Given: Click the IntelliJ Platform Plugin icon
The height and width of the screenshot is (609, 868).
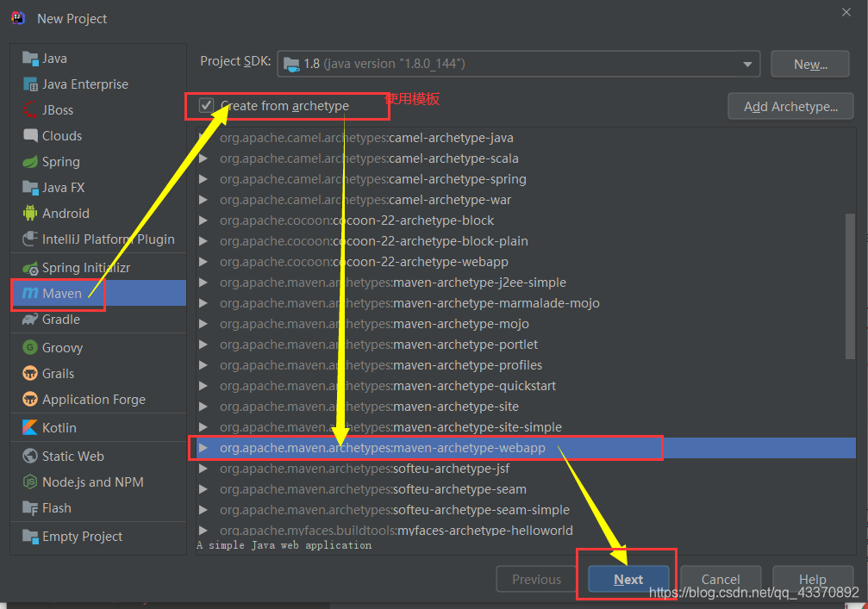Looking at the screenshot, I should click(30, 239).
